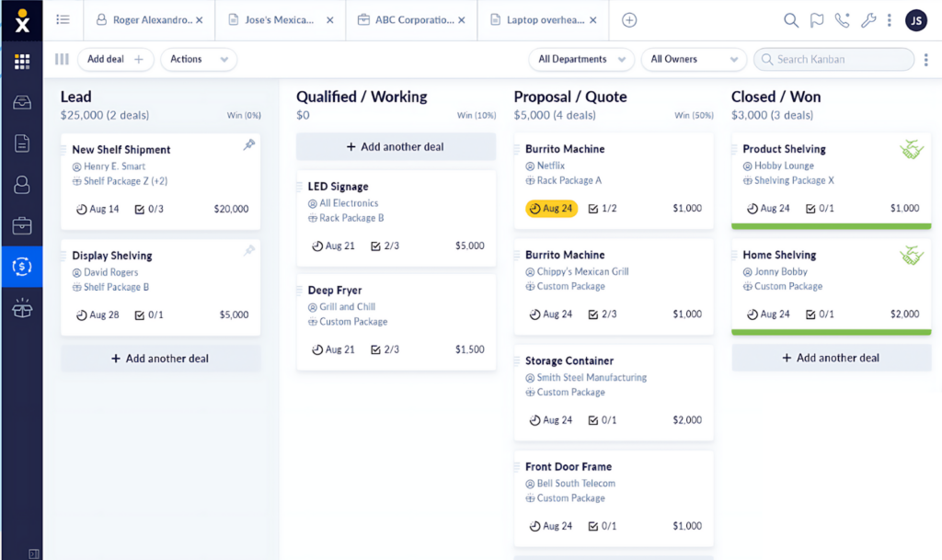
Task: Toggle pin on New Shelf Shipment card
Action: click(248, 144)
